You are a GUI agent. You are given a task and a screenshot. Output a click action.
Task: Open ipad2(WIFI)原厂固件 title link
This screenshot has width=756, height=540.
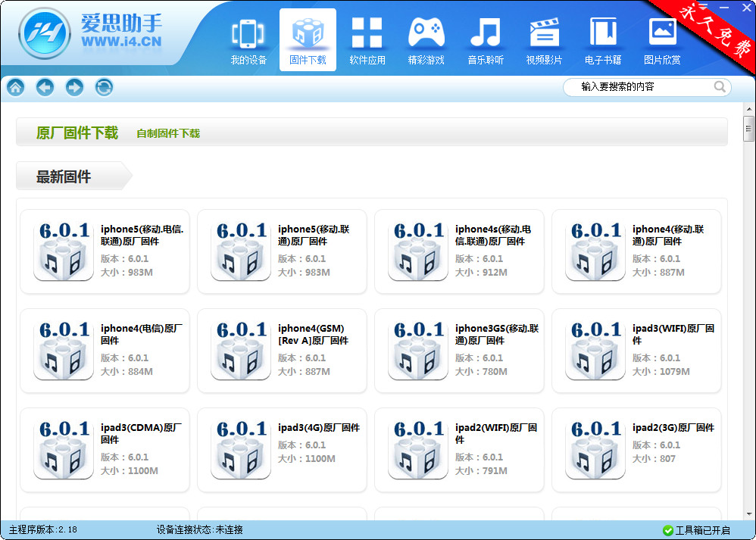point(495,433)
